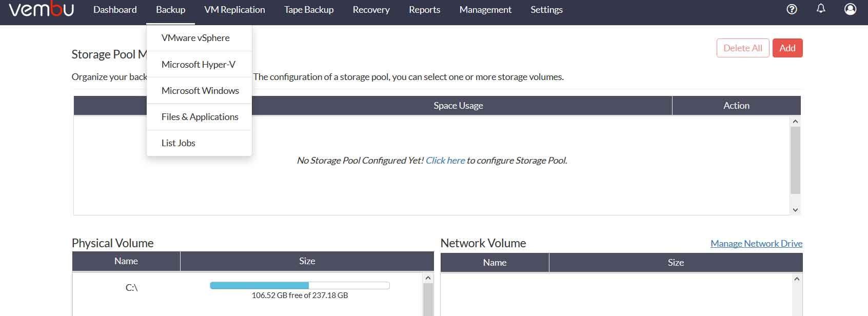The image size is (868, 316).
Task: Open the notifications bell icon
Action: (x=821, y=9)
